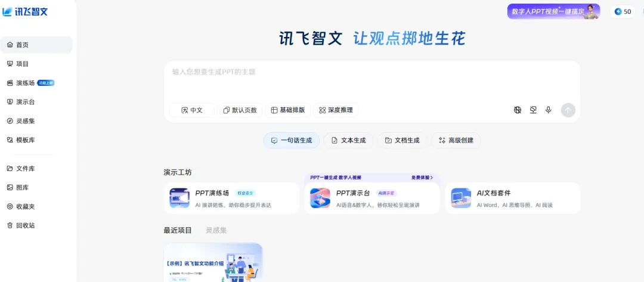Select the 一句话生成 tab

tap(291, 140)
